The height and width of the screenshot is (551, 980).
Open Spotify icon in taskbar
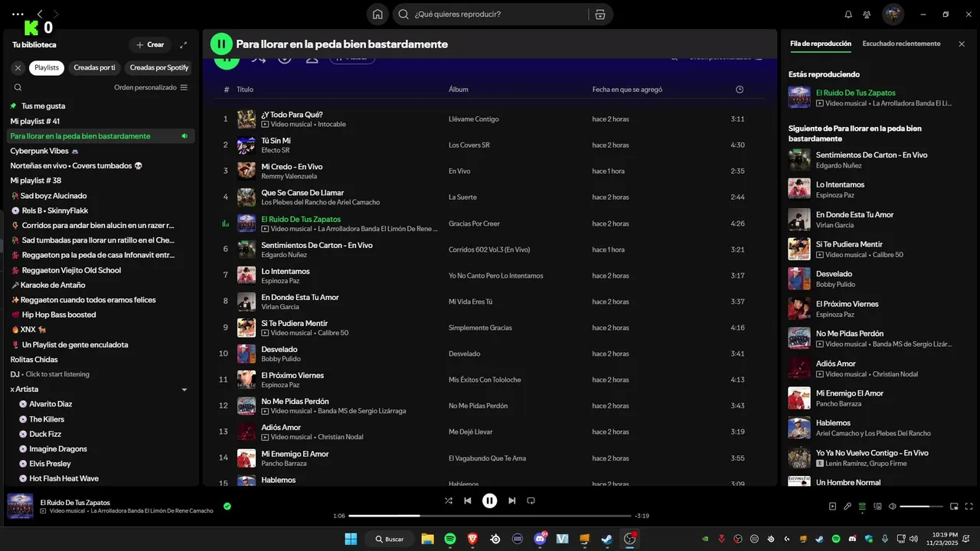coord(450,539)
